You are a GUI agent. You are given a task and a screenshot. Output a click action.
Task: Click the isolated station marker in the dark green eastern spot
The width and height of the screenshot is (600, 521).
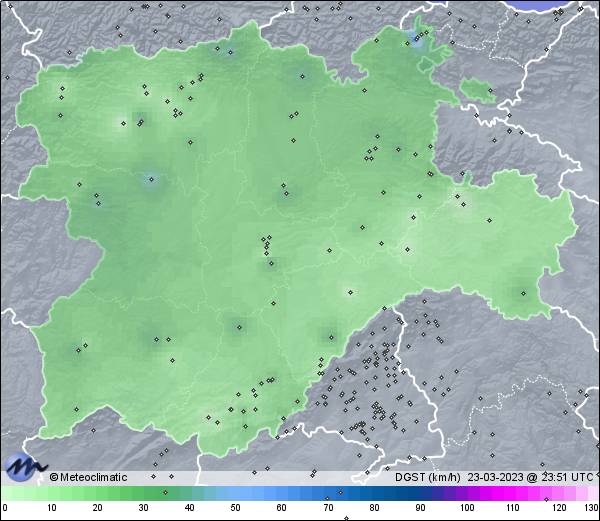pyautogui.click(x=523, y=293)
